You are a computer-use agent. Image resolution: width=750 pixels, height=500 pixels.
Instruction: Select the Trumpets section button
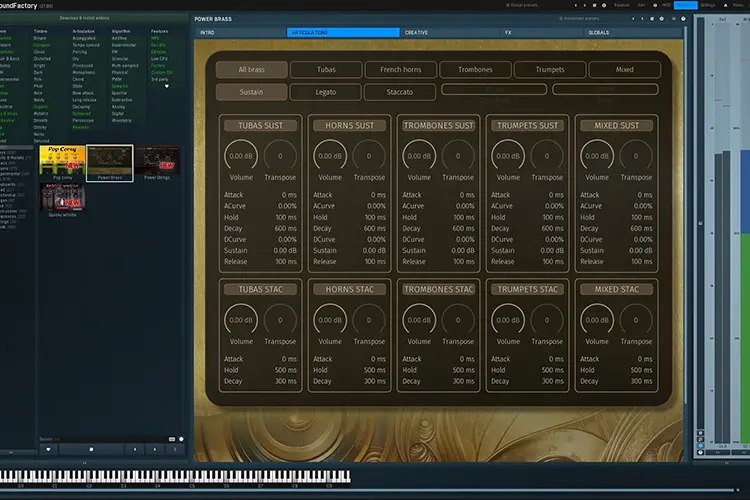click(550, 69)
